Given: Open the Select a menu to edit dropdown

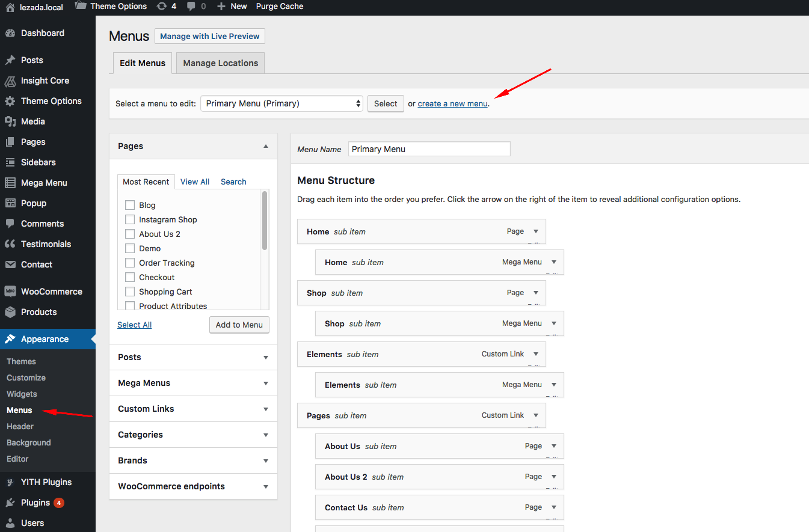Looking at the screenshot, I should tap(281, 103).
